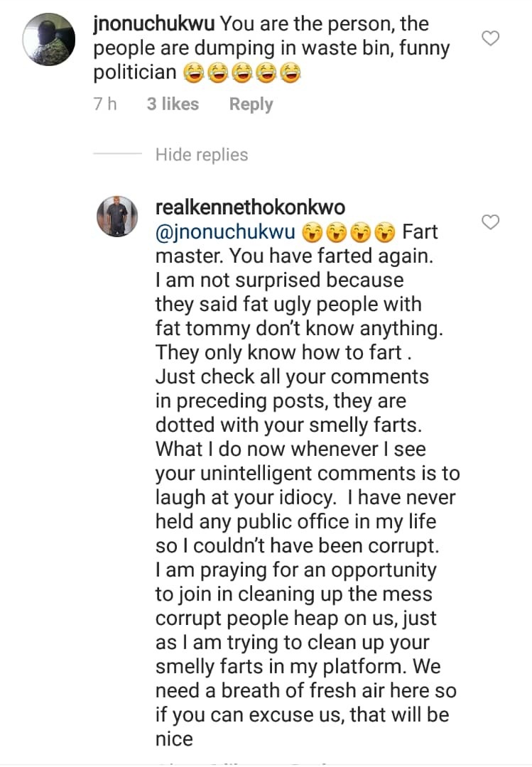
Task: Like the jnonuchukwu comment with heart icon
Action: pos(492,38)
